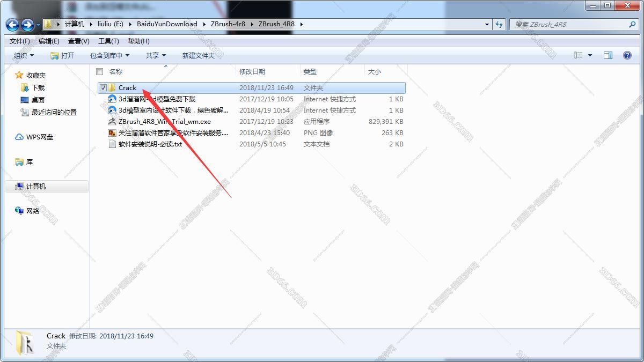Sort by the 名称 column header
Screen dimensions: 644x362
click(116, 71)
